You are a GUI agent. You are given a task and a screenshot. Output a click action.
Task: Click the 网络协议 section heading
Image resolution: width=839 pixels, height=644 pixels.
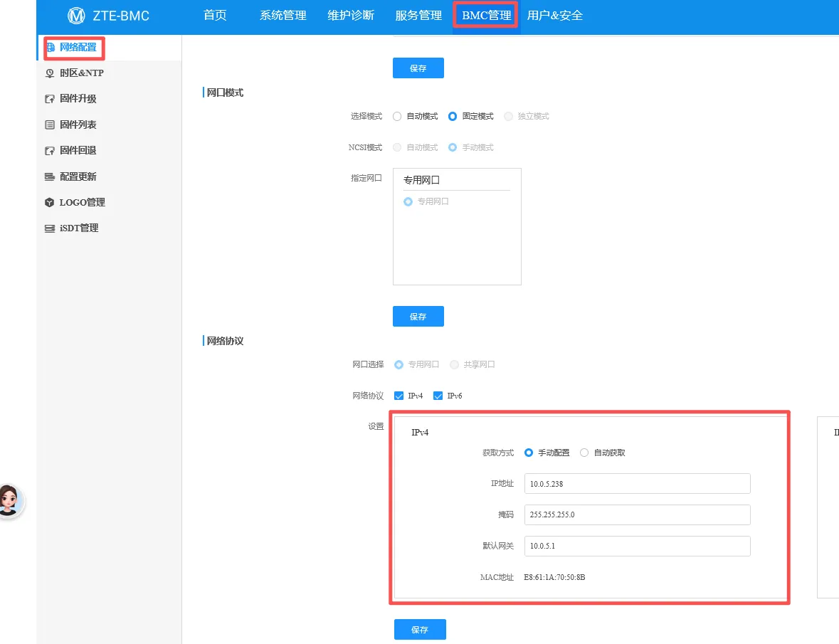point(225,342)
